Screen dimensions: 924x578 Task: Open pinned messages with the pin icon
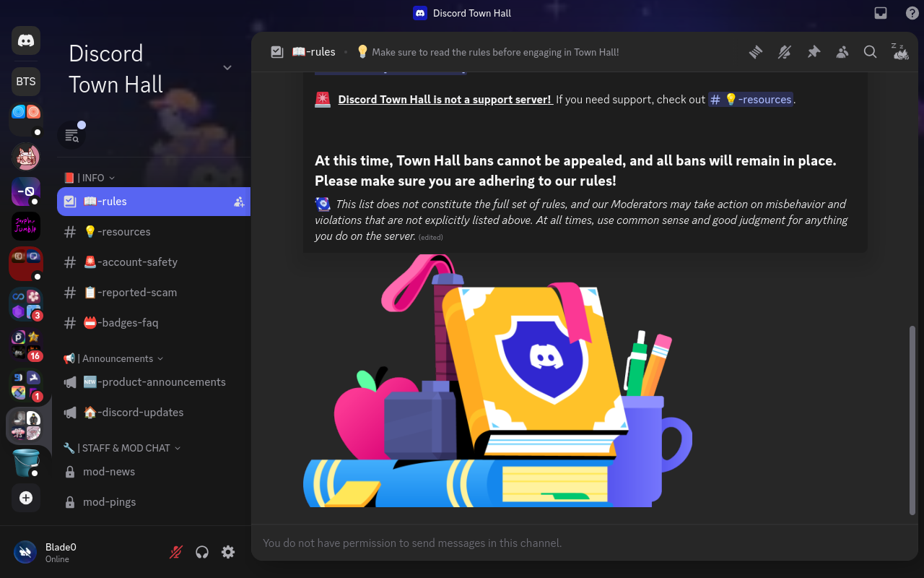(814, 52)
